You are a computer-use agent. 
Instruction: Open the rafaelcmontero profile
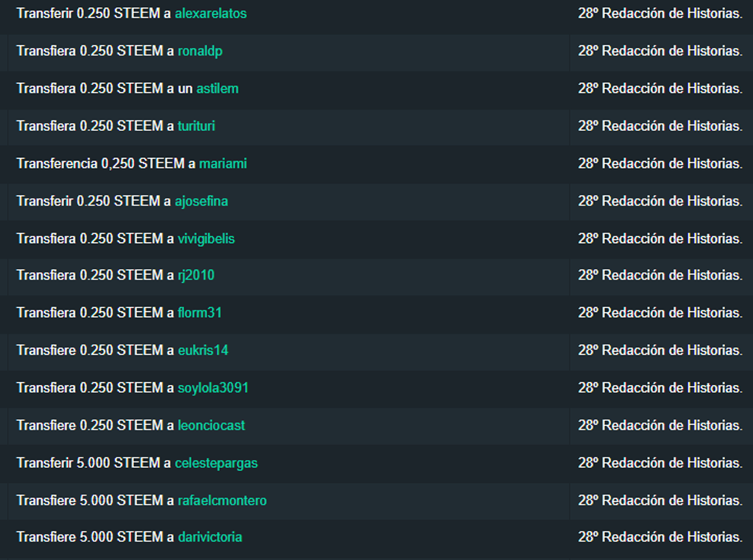[x=222, y=501]
